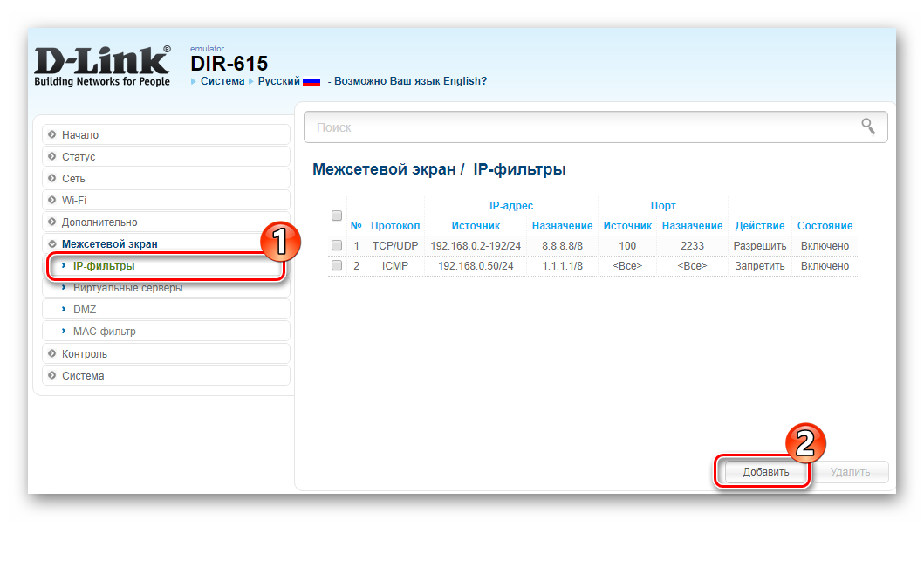Open the Система dropdown in header
Viewport: 924px width, 568px height.
(222, 81)
